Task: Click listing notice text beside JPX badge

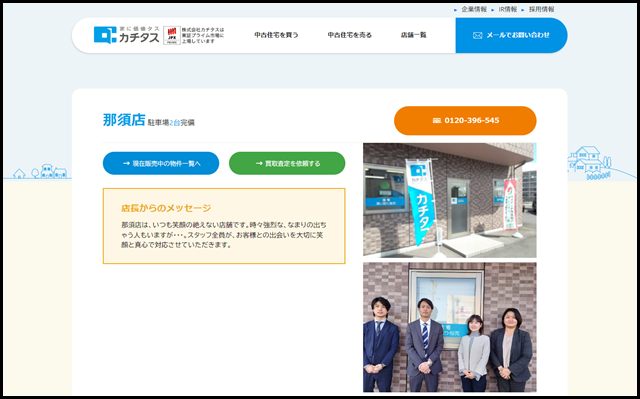Action: coord(203,35)
